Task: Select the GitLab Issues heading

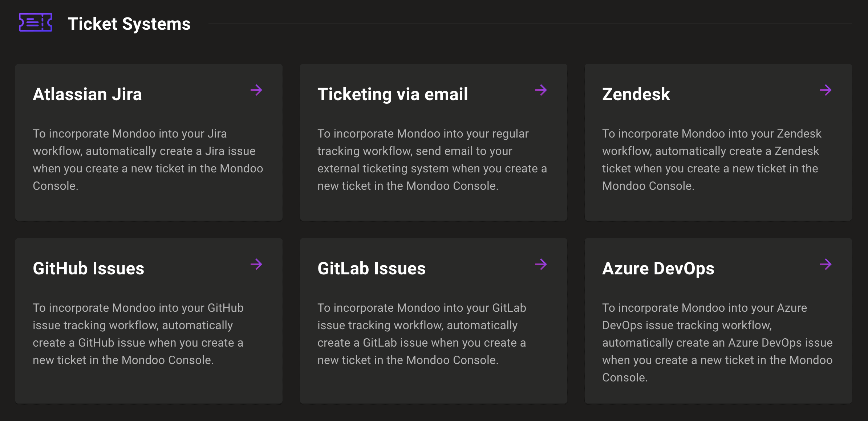Action: (371, 269)
